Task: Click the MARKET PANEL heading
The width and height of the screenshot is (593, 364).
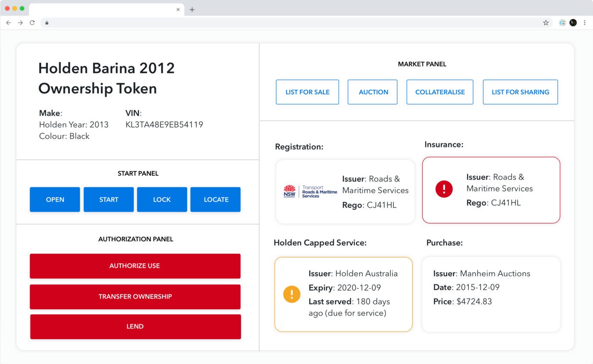Action: (x=422, y=64)
